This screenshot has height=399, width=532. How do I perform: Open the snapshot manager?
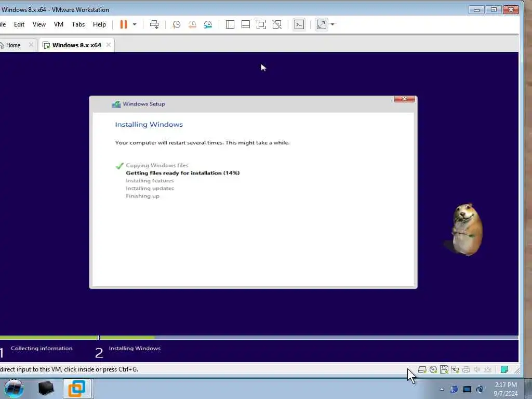point(208,24)
